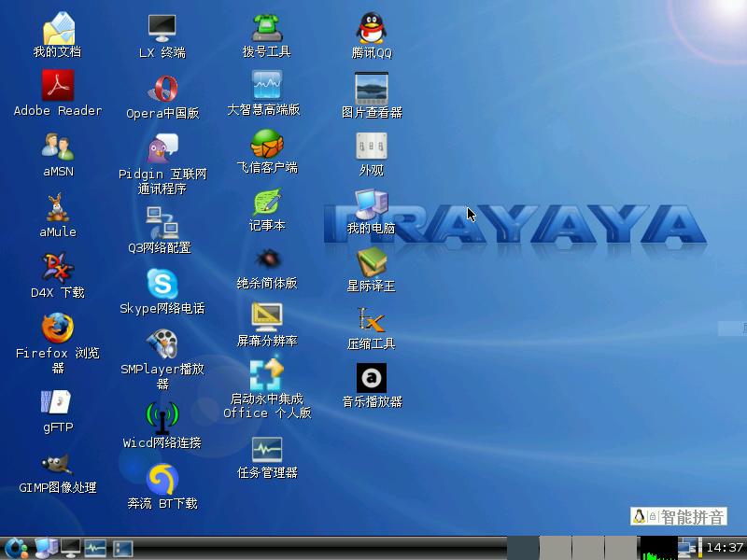The image size is (747, 560).
Task: Click the task manager launcher in the taskbar
Action: coord(95,549)
